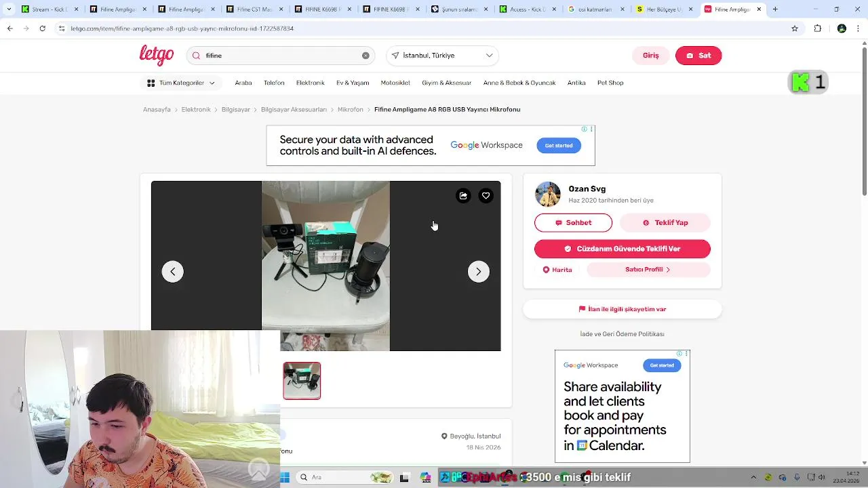Open the Pet Shop category
868x488 pixels.
pyautogui.click(x=610, y=83)
